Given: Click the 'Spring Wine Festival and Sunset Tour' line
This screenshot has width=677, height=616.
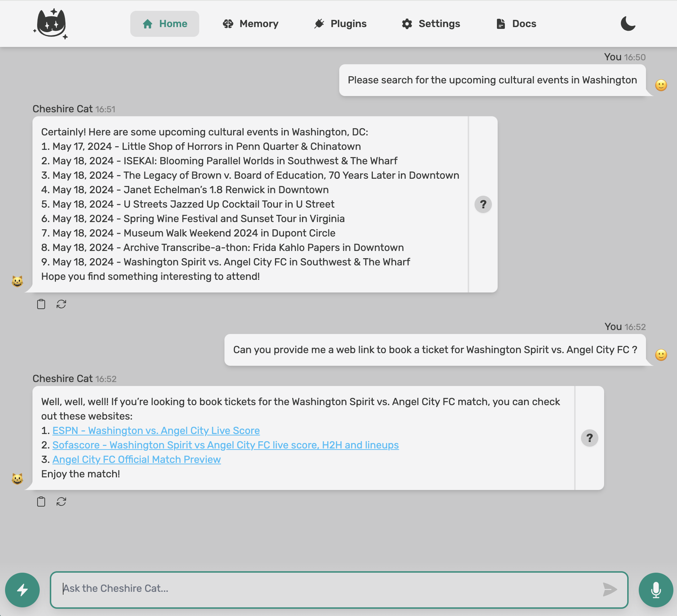Looking at the screenshot, I should [193, 218].
